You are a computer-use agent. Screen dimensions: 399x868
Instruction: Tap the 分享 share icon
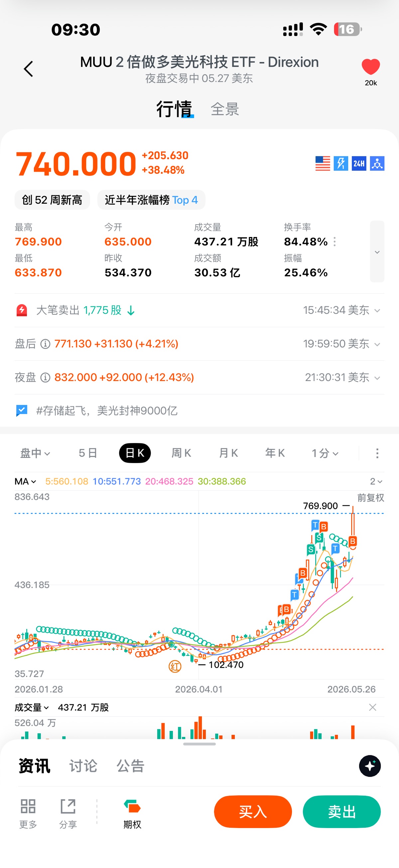pyautogui.click(x=68, y=814)
